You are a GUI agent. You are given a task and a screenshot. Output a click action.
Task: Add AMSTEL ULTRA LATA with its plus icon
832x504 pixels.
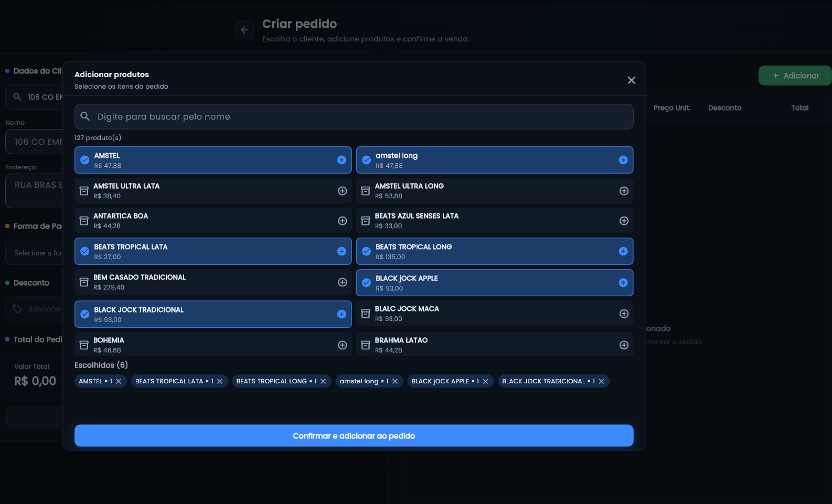pyautogui.click(x=343, y=191)
